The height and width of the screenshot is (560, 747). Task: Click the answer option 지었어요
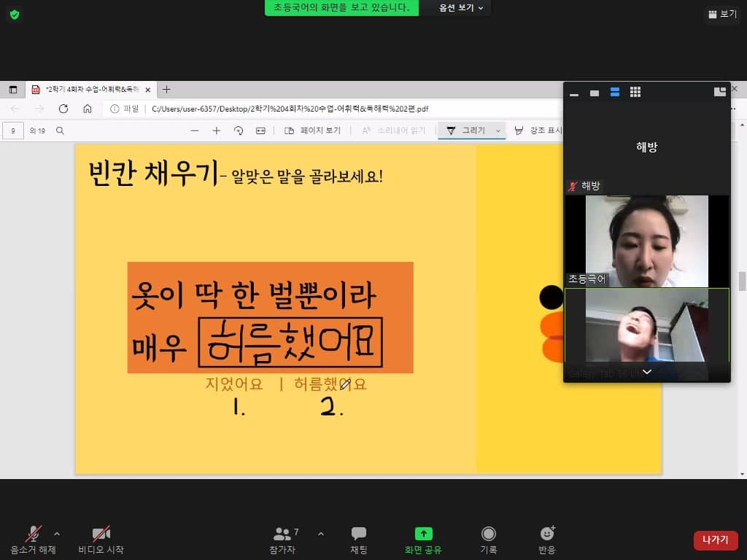point(234,384)
